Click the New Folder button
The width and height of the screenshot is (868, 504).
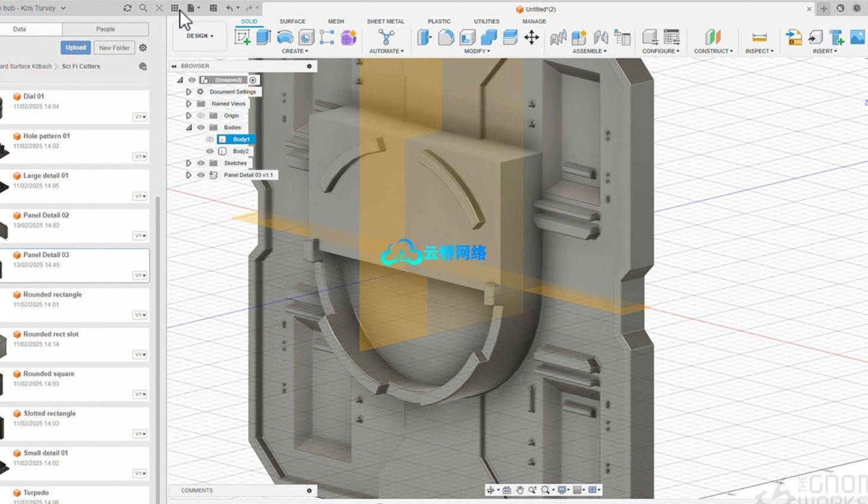[x=114, y=48]
